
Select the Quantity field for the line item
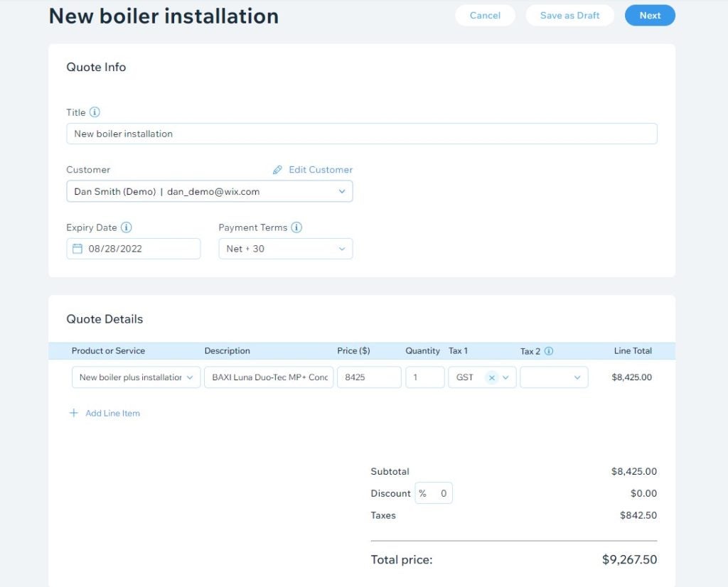click(424, 377)
